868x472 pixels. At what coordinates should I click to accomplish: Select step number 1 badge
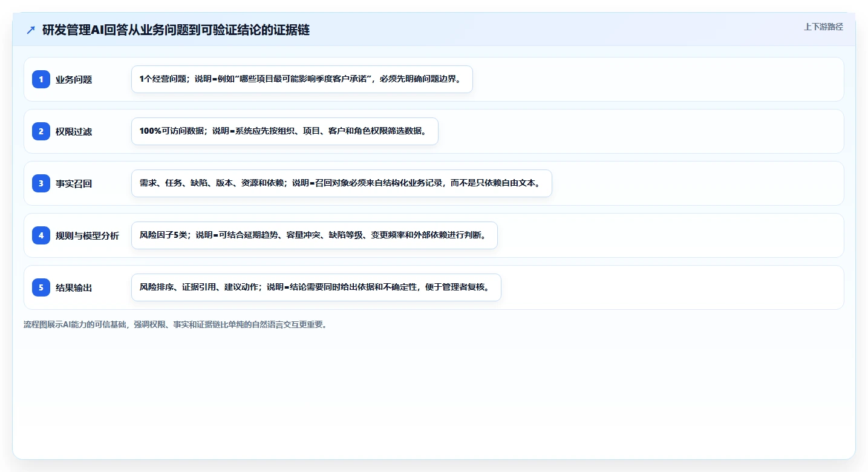[x=41, y=79]
